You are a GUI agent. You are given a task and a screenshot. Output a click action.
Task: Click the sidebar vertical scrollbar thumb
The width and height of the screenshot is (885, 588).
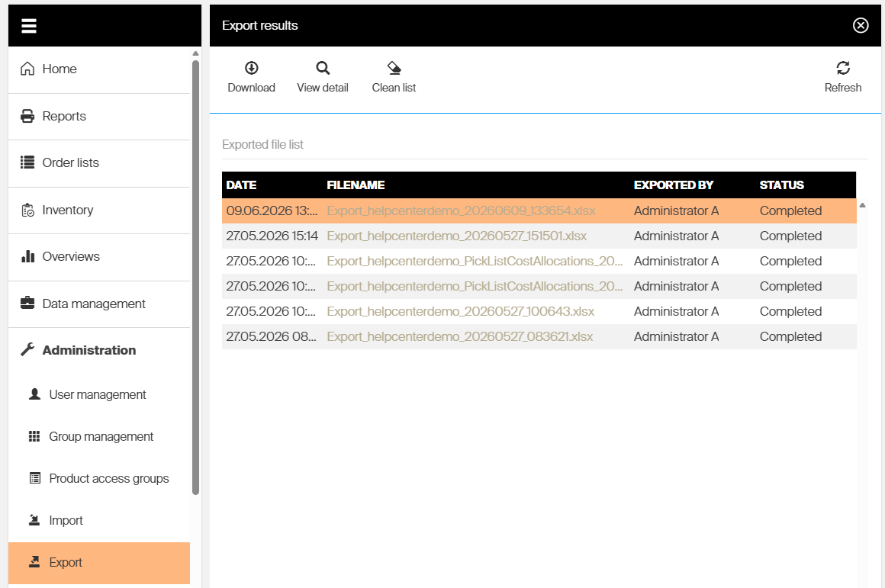click(196, 277)
